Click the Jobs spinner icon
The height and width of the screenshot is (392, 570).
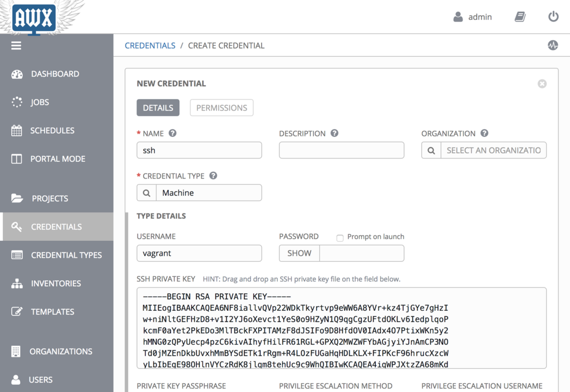(x=17, y=102)
